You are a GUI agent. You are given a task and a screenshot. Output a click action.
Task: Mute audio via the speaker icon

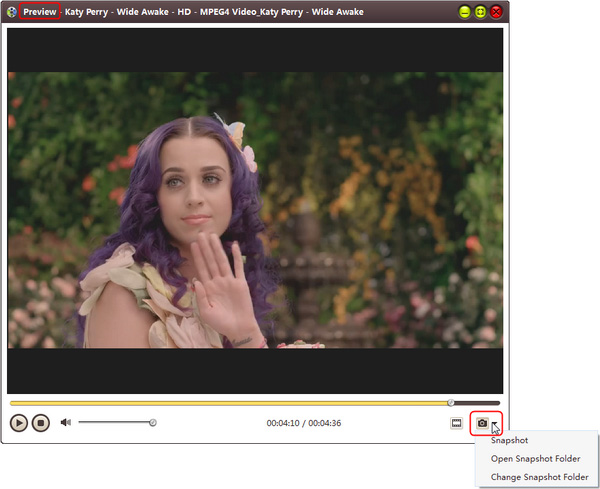point(66,423)
